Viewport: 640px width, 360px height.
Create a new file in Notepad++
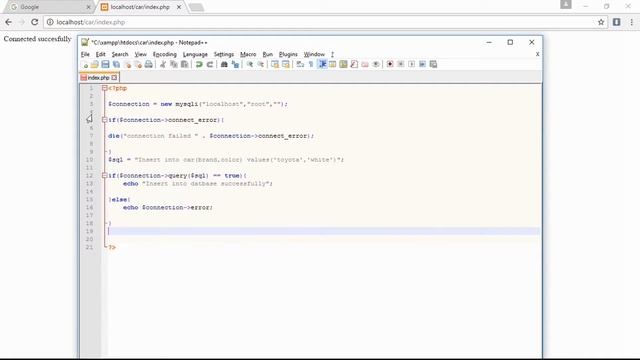click(84, 64)
